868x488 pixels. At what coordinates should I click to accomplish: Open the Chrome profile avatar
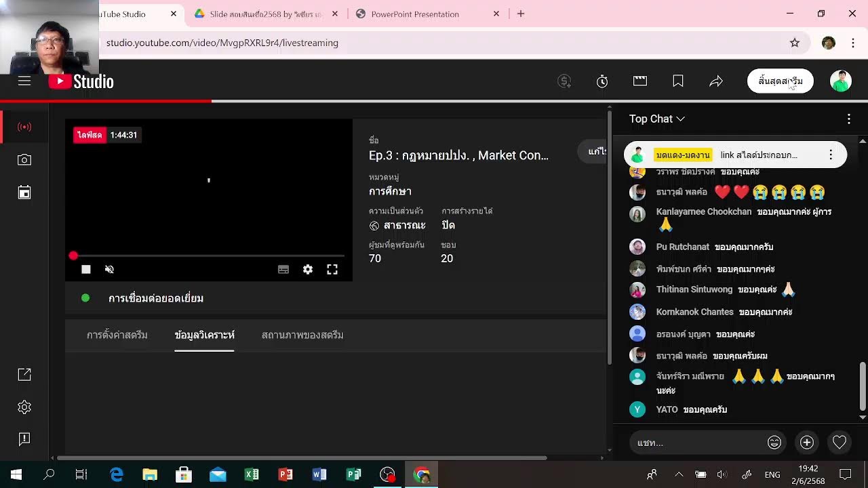click(x=829, y=43)
